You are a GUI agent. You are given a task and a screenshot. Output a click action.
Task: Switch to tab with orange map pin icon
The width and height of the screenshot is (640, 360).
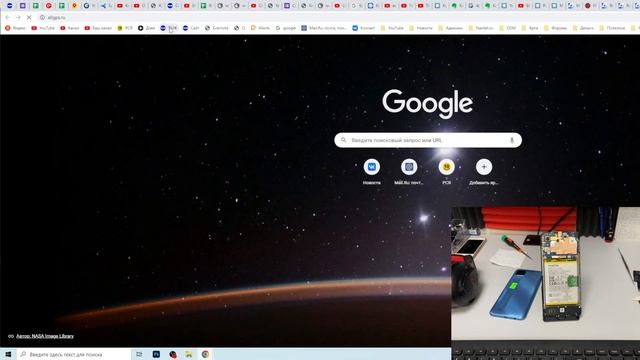pyautogui.click(x=74, y=6)
